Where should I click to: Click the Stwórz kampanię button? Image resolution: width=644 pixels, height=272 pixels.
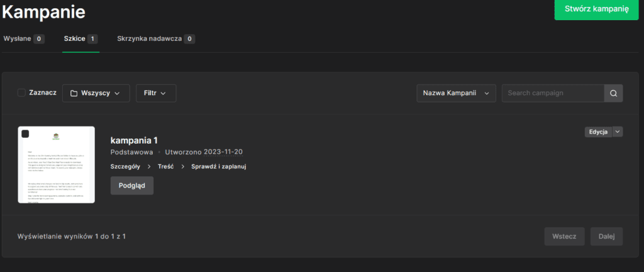click(x=596, y=9)
